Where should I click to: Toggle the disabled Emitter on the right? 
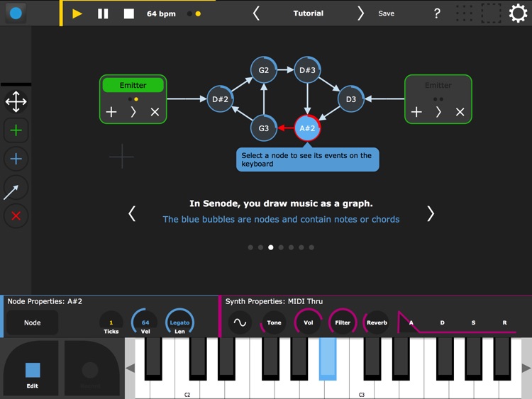click(x=438, y=85)
